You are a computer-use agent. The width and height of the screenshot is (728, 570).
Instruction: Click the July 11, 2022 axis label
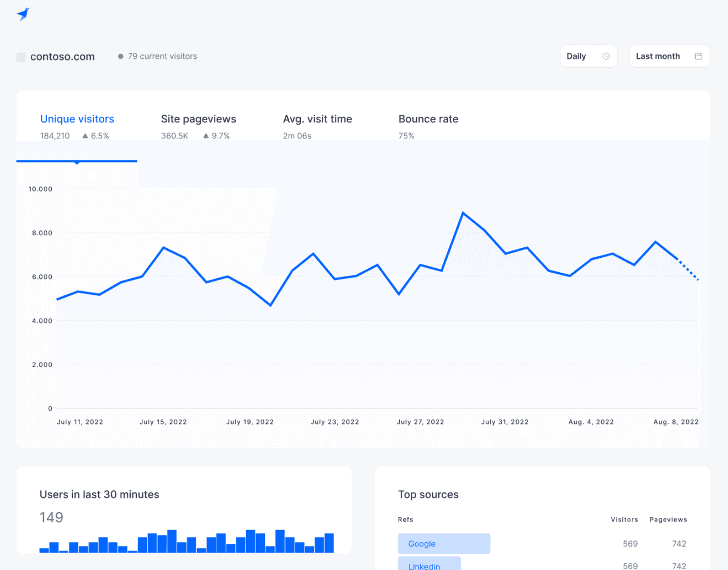tap(80, 422)
